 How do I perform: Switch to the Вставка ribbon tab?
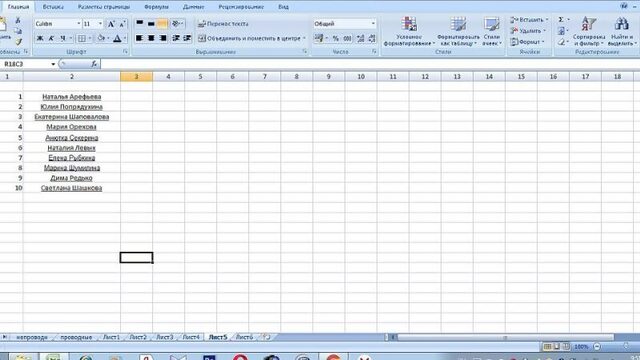[53, 7]
